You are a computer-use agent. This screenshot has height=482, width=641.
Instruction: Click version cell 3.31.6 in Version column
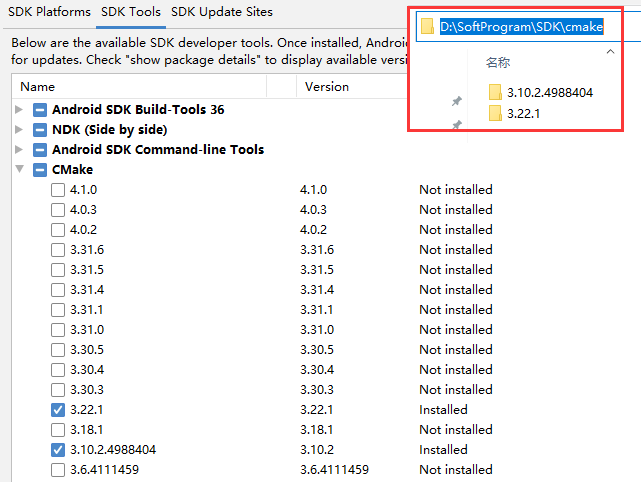[317, 250]
